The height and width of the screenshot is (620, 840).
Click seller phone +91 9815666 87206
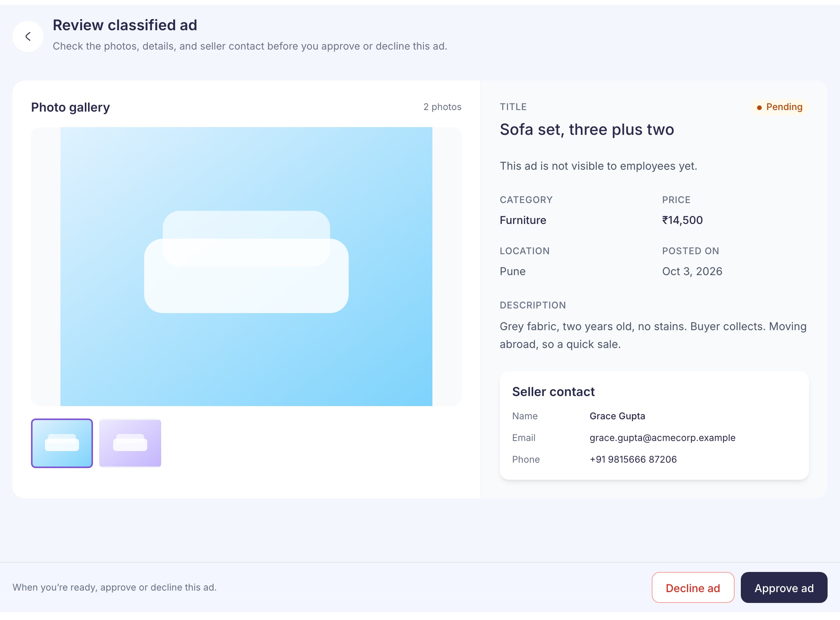tap(633, 460)
